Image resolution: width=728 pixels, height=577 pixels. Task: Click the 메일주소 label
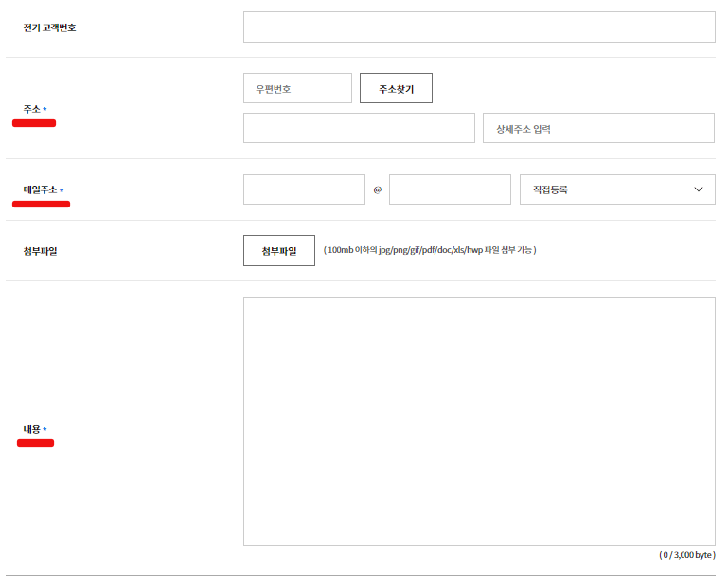pos(41,189)
